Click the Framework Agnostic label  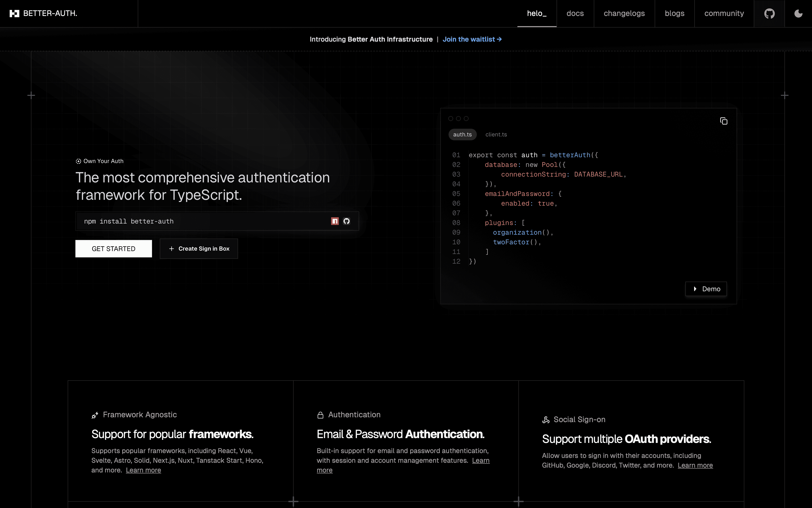140,415
